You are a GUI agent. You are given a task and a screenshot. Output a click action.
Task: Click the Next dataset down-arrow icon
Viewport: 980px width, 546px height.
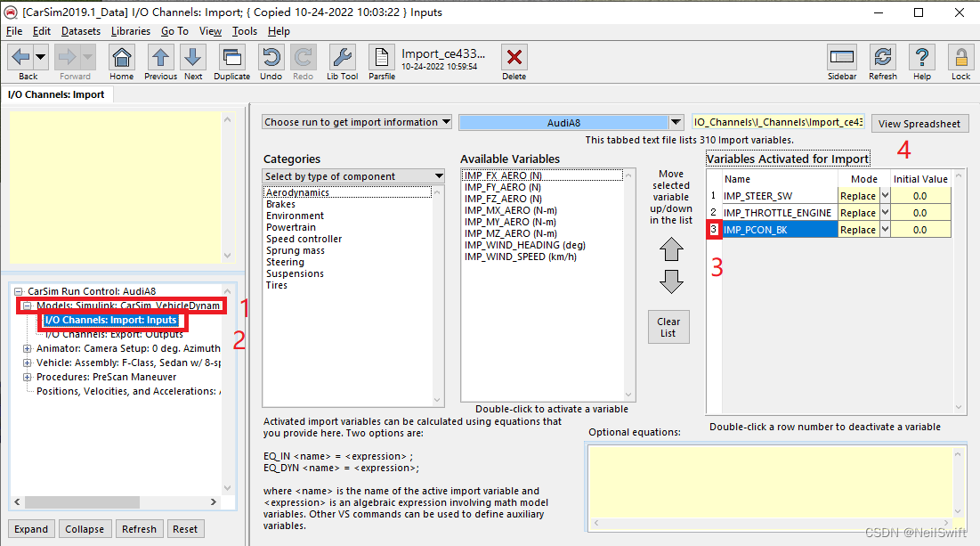pyautogui.click(x=193, y=58)
